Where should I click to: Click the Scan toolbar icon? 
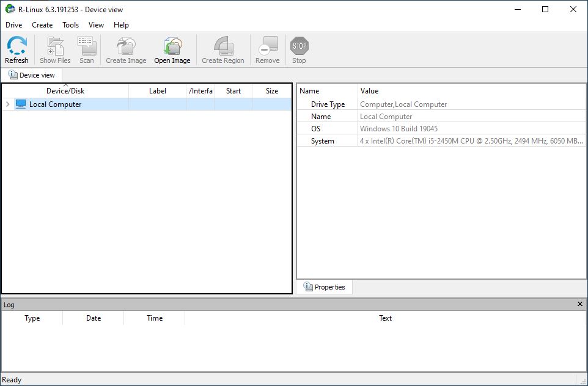coord(87,46)
